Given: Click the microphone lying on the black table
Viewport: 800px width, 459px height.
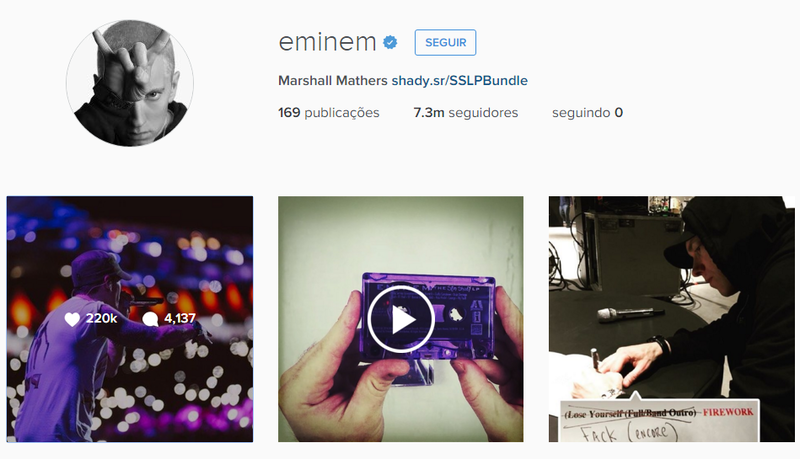Looking at the screenshot, I should tap(630, 313).
